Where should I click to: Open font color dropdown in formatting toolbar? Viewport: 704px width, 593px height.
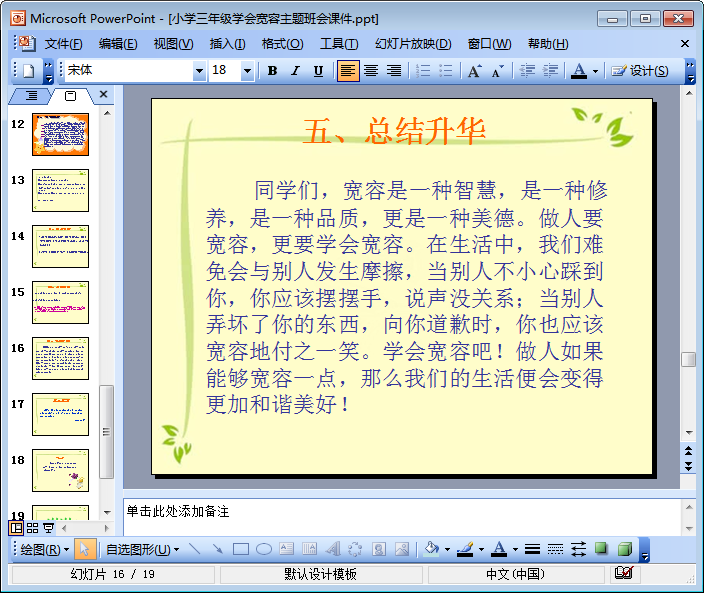596,71
